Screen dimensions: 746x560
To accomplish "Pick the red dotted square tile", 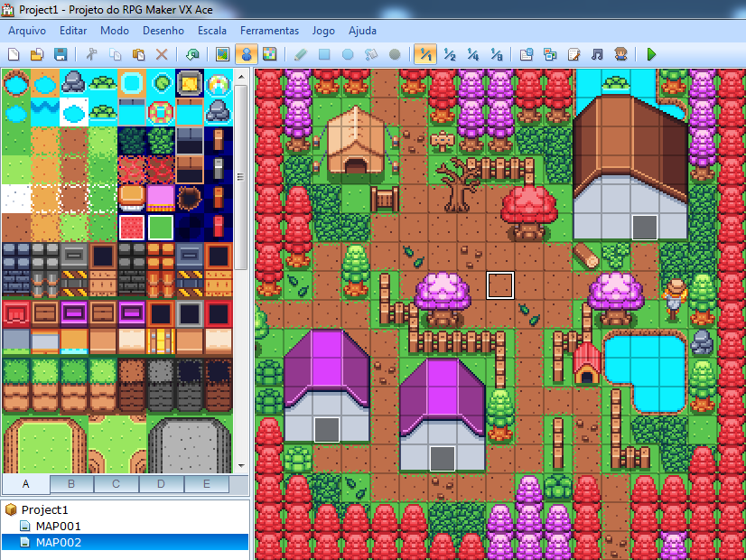I will point(132,228).
